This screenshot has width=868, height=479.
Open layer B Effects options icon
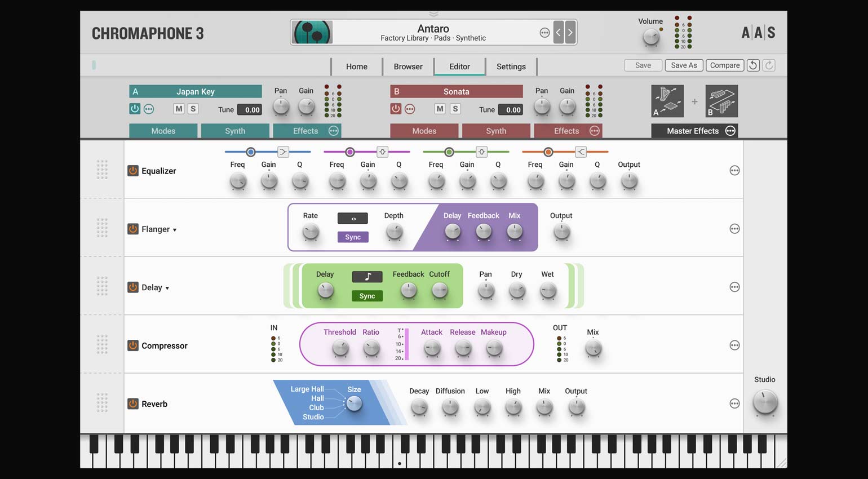(595, 131)
